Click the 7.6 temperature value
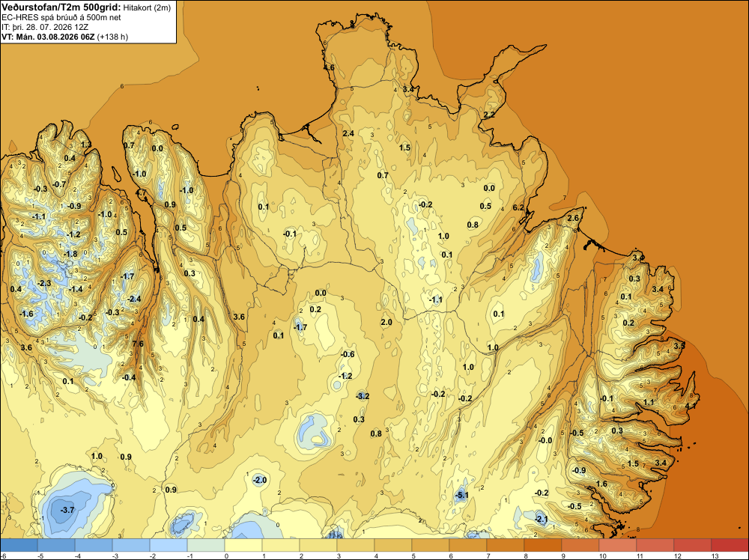This screenshot has height=560, width=749. point(138,344)
